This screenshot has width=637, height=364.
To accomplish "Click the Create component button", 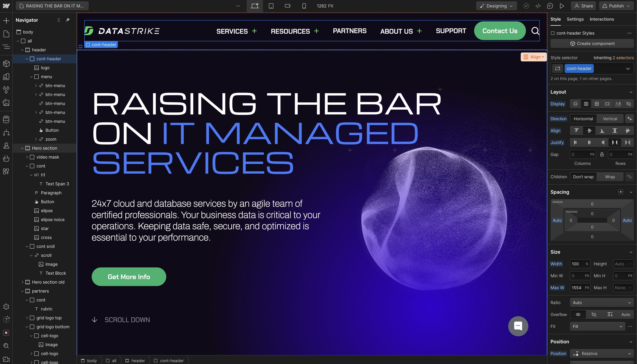I will [592, 44].
